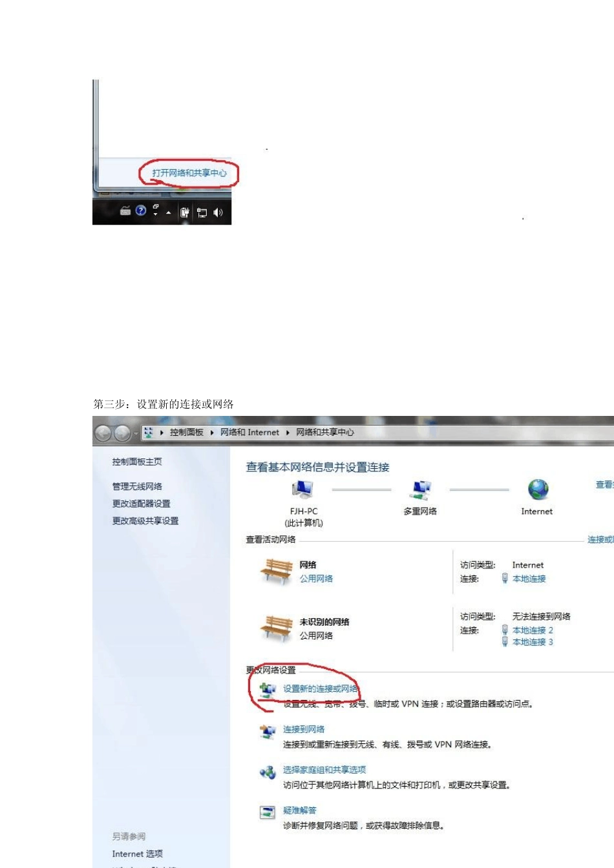
Task: Click the keyboard input method tray icon
Action: [125, 211]
